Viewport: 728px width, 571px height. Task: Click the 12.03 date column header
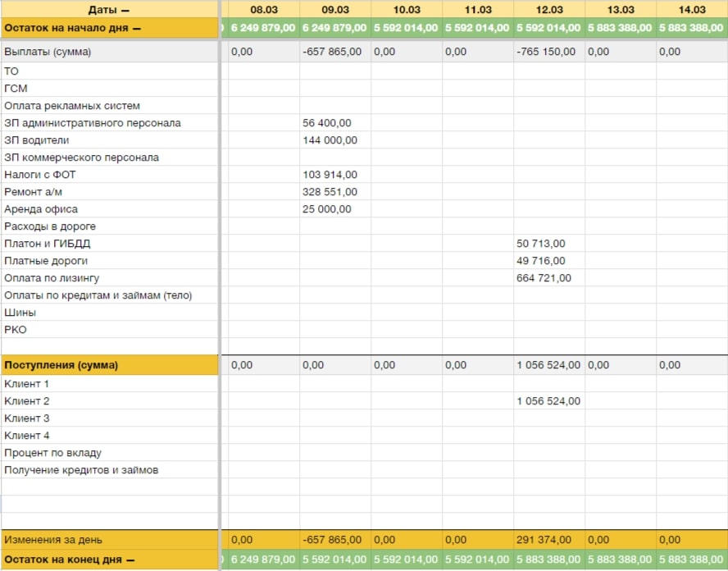[x=549, y=10]
